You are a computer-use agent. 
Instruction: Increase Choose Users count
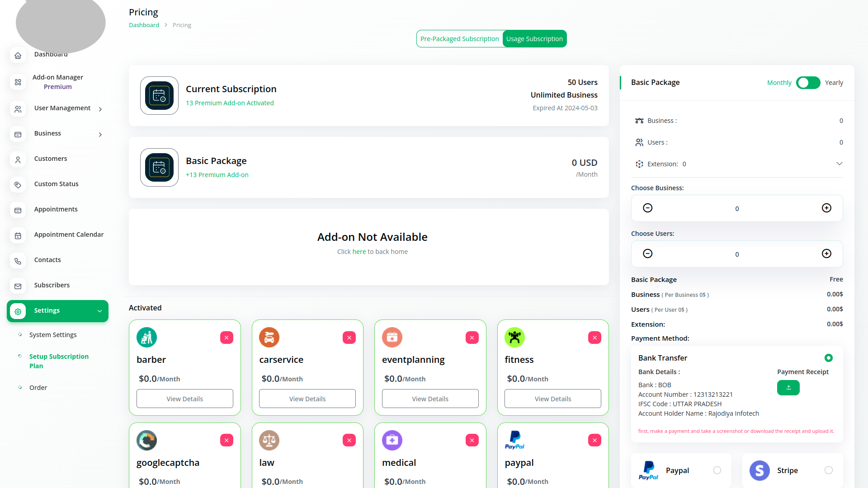tap(826, 253)
